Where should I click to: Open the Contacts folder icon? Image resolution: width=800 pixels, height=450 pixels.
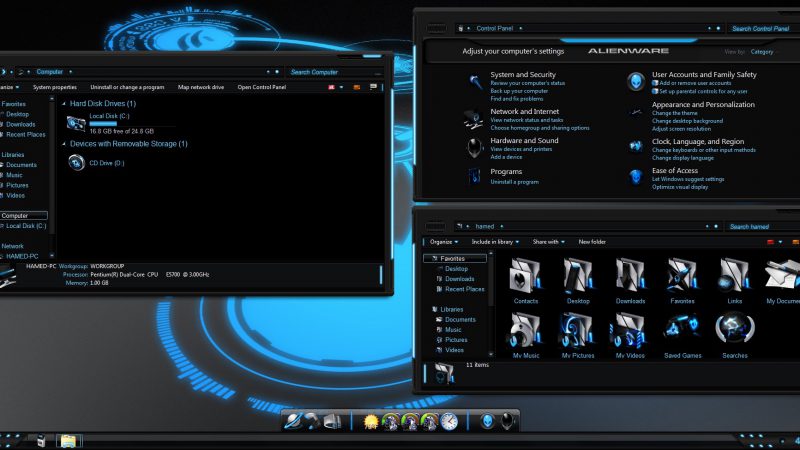click(x=526, y=276)
